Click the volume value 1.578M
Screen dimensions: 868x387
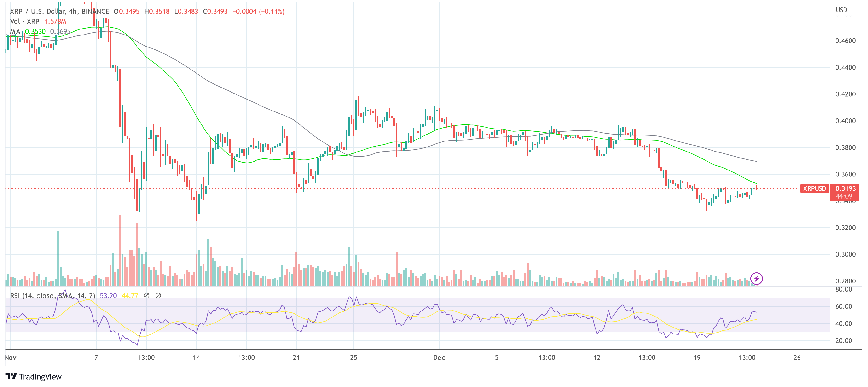coord(55,22)
